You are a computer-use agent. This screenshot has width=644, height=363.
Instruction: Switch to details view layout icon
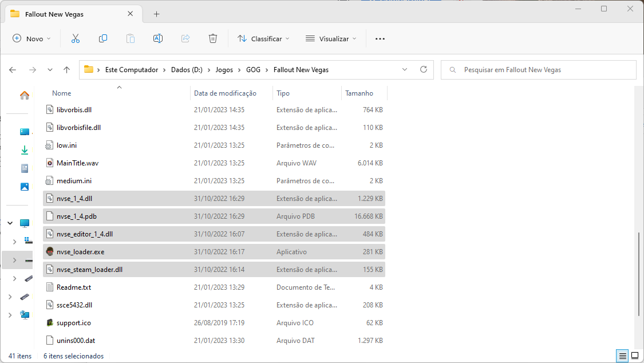point(623,356)
